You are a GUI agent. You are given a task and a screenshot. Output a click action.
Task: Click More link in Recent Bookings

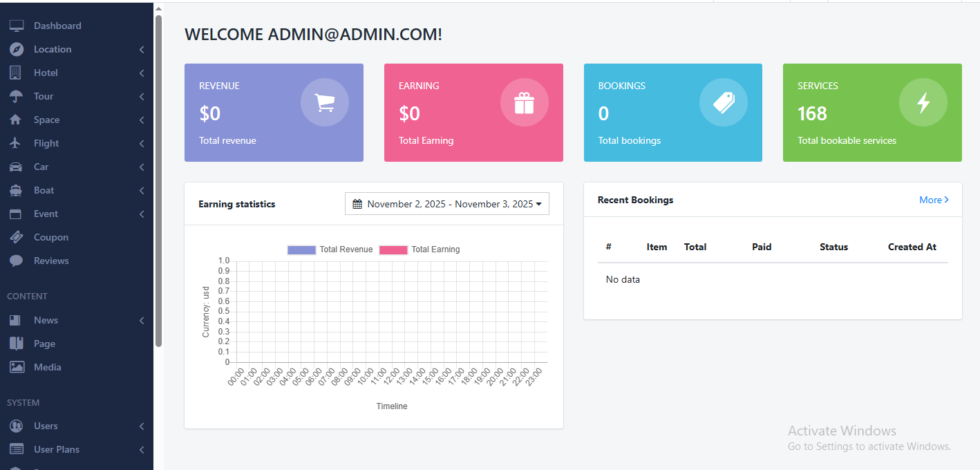coord(933,200)
